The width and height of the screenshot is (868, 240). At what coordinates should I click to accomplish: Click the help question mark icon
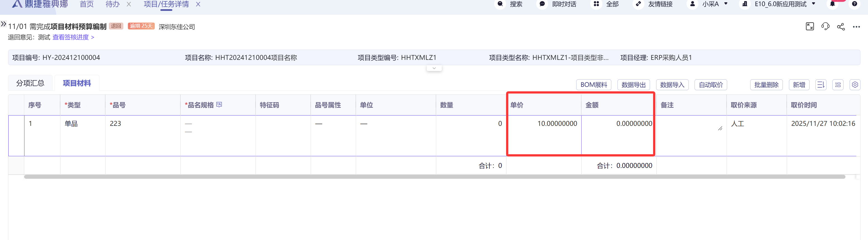click(x=855, y=4)
